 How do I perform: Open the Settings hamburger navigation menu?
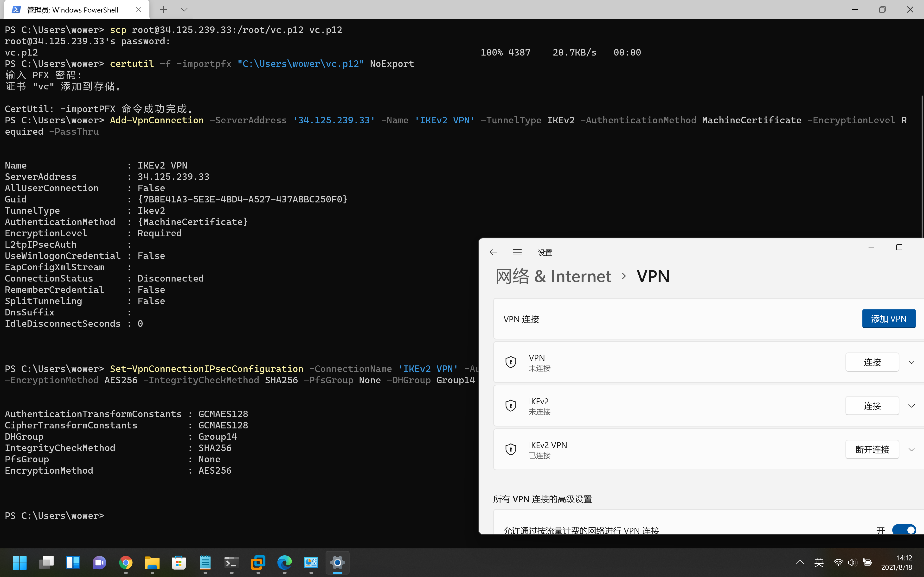click(x=517, y=252)
